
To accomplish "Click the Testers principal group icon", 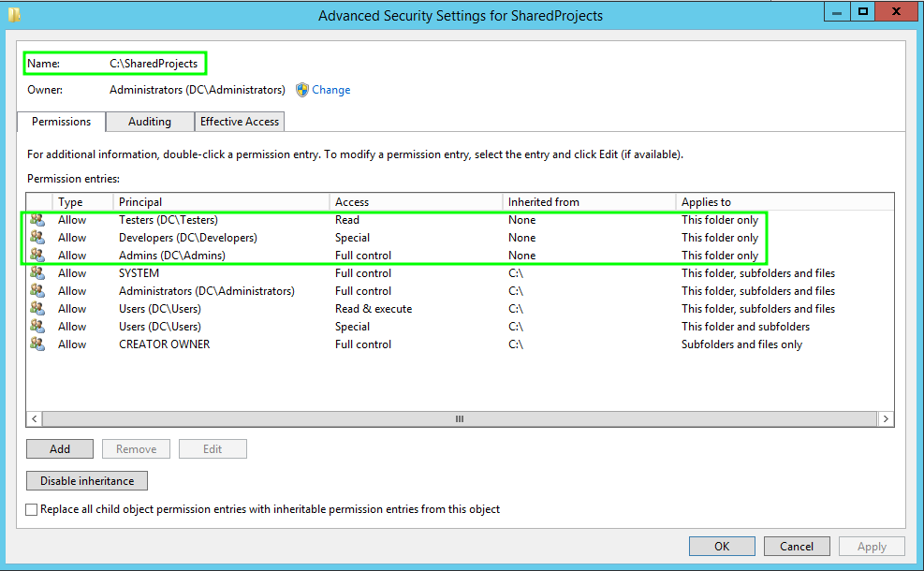I will pos(37,220).
